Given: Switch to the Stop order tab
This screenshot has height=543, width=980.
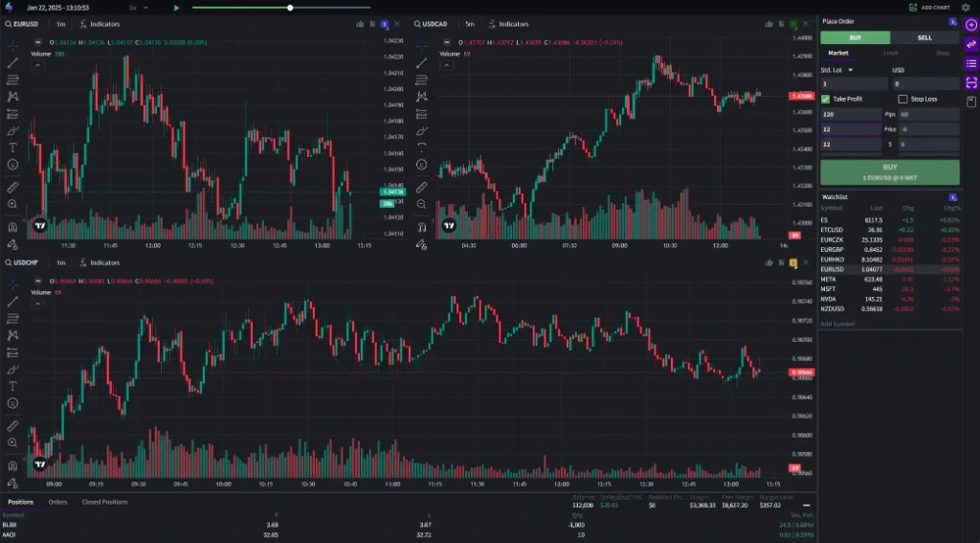Looking at the screenshot, I should click(x=942, y=54).
